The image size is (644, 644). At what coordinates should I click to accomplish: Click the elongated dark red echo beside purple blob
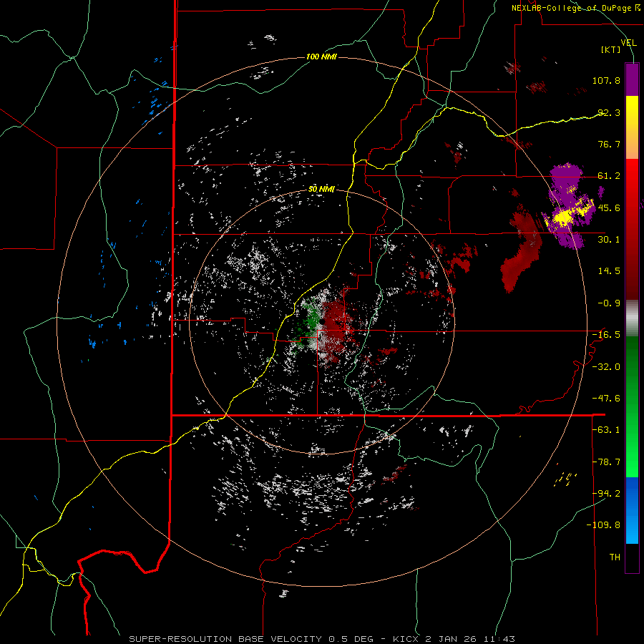pyautogui.click(x=522, y=250)
